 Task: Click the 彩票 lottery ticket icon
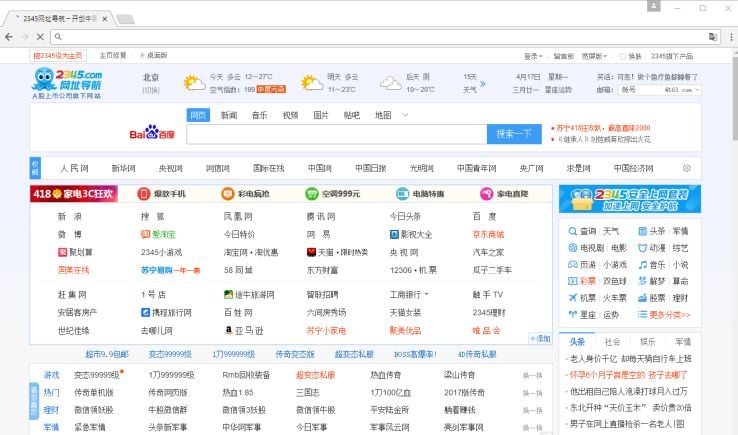[572, 281]
